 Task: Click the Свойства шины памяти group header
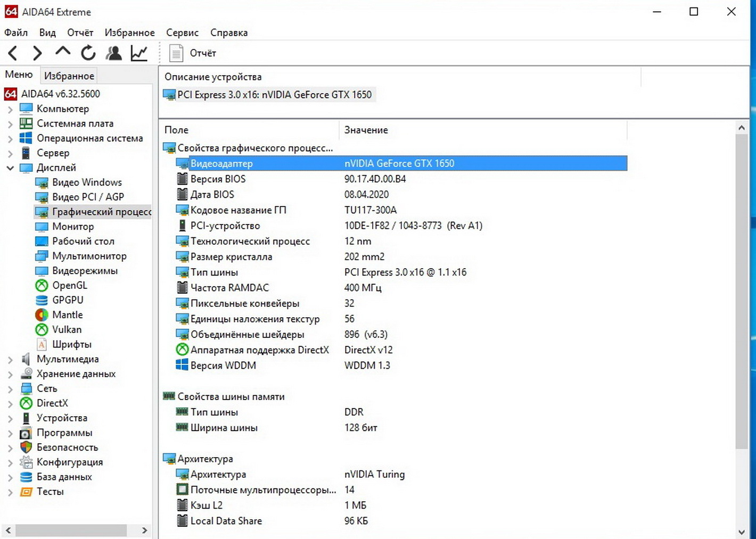(x=224, y=396)
